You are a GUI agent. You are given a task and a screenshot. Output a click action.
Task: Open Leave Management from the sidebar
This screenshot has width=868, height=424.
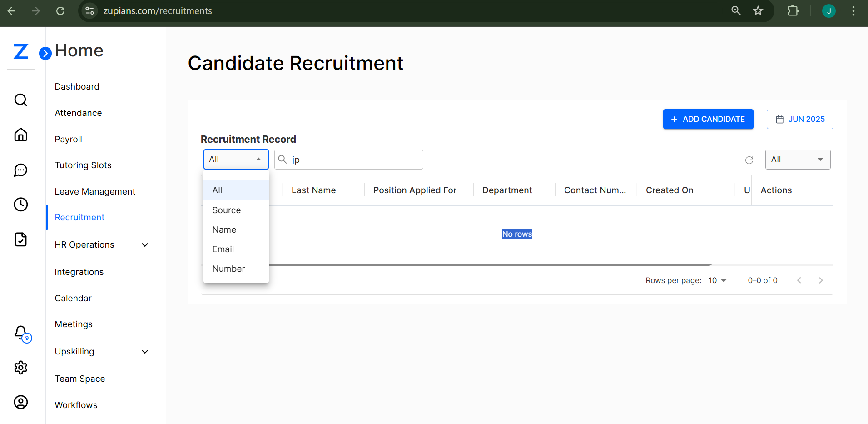95,191
